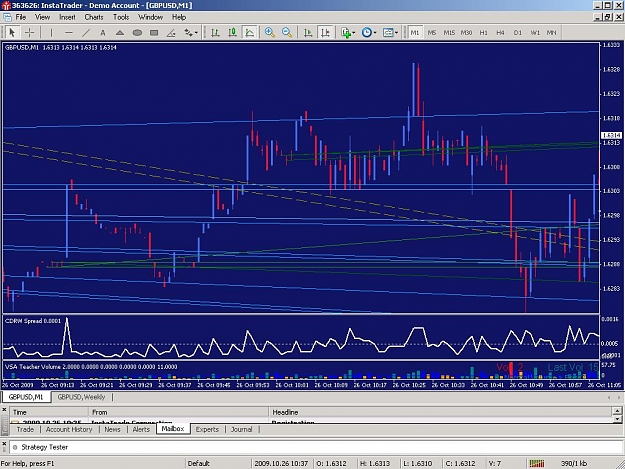Open the News tab
Image resolution: width=625 pixels, height=469 pixels.
[x=112, y=429]
